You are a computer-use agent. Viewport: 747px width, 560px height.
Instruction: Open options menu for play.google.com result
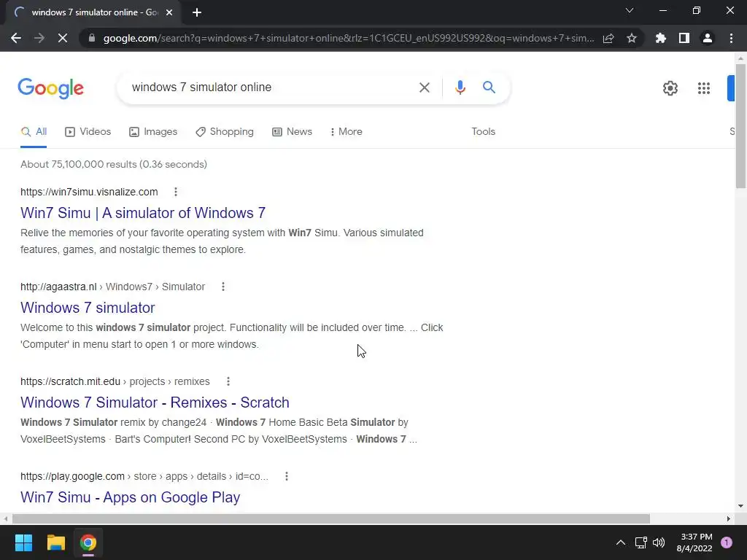pyautogui.click(x=286, y=476)
